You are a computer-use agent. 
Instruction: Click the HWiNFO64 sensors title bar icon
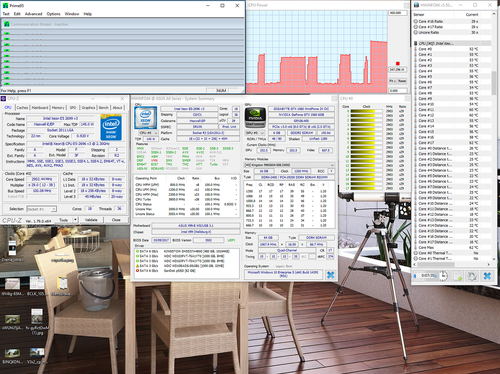(x=416, y=5)
